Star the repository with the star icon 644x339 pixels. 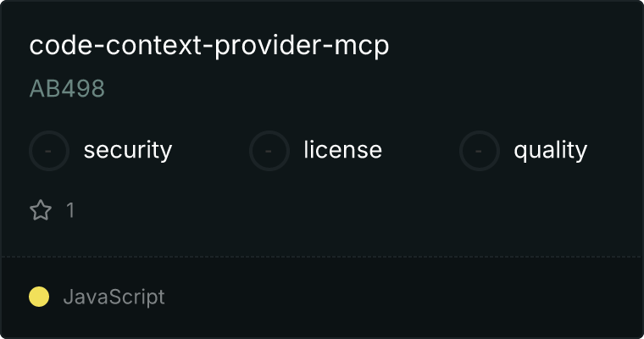pos(41,210)
